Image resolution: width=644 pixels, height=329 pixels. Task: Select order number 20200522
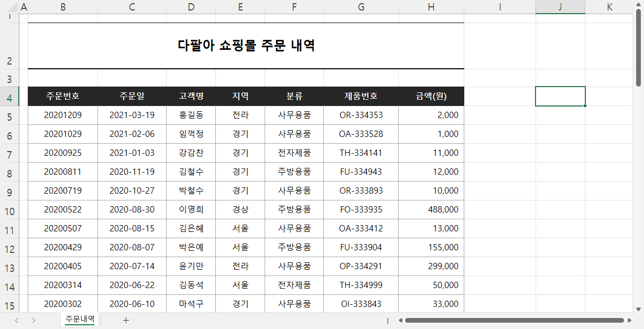[x=63, y=210]
